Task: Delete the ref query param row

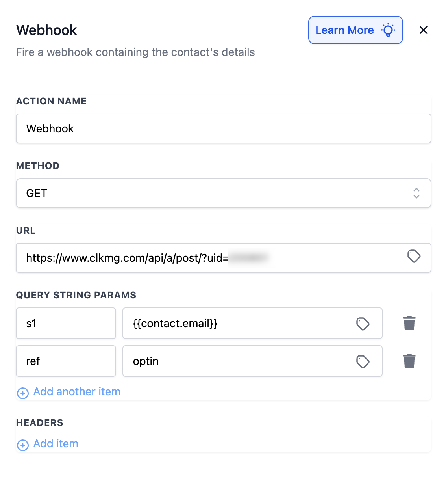Action: 409,361
